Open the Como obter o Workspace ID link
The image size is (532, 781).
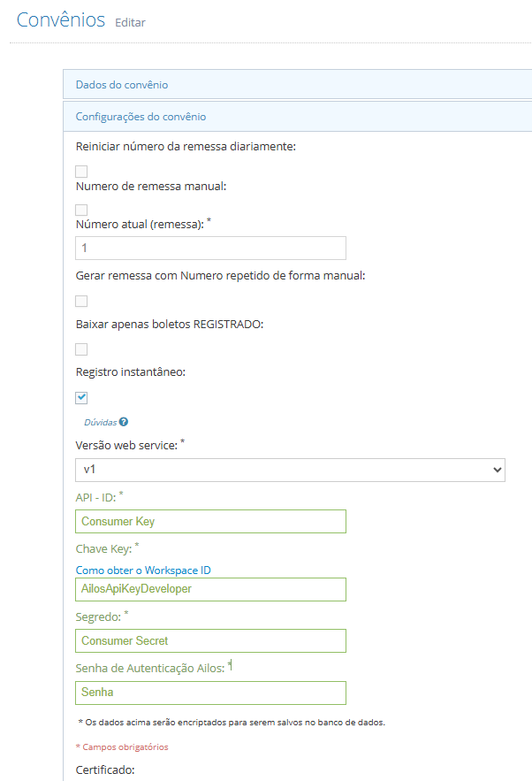point(143,570)
